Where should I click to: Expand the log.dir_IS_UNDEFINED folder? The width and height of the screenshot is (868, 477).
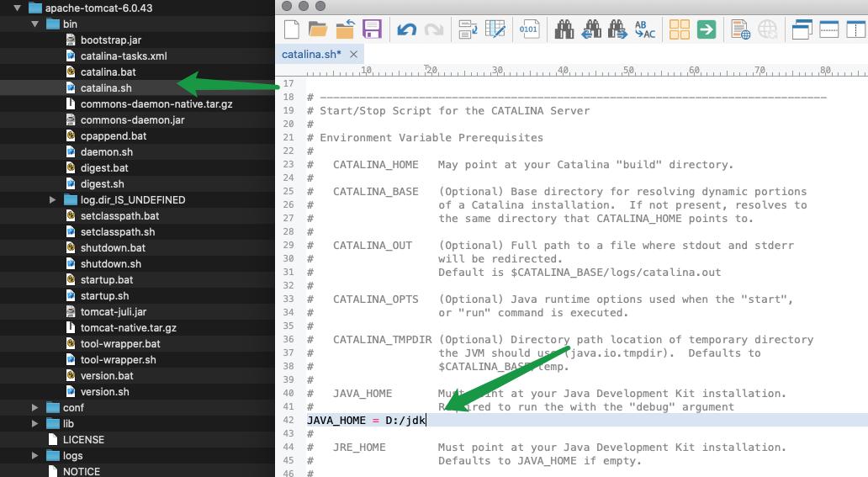(52, 200)
